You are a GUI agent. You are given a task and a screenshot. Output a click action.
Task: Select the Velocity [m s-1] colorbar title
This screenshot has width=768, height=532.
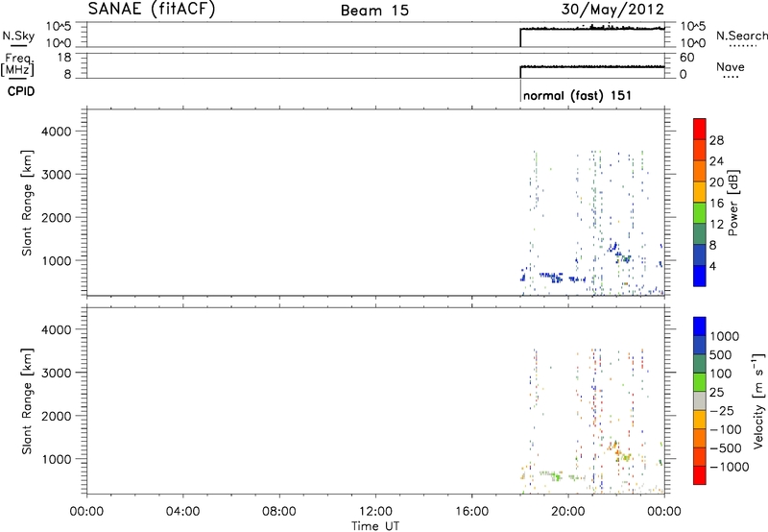[x=758, y=400]
